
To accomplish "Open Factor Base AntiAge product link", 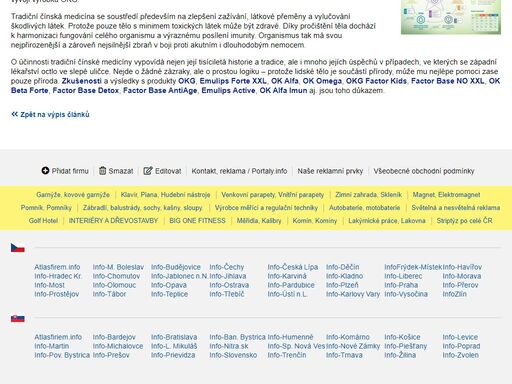I will click(x=160, y=90).
